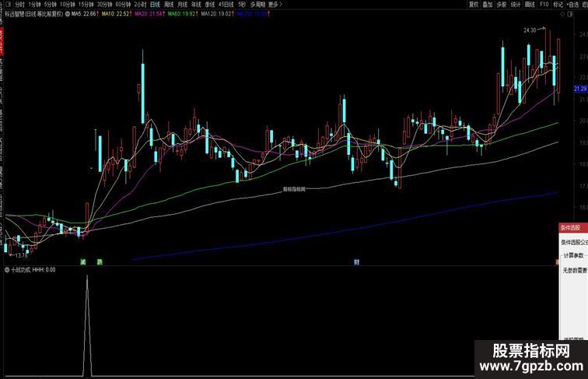Click the green 跌 event marker
Image resolution: width=588 pixels, height=379 pixels.
tap(100, 262)
